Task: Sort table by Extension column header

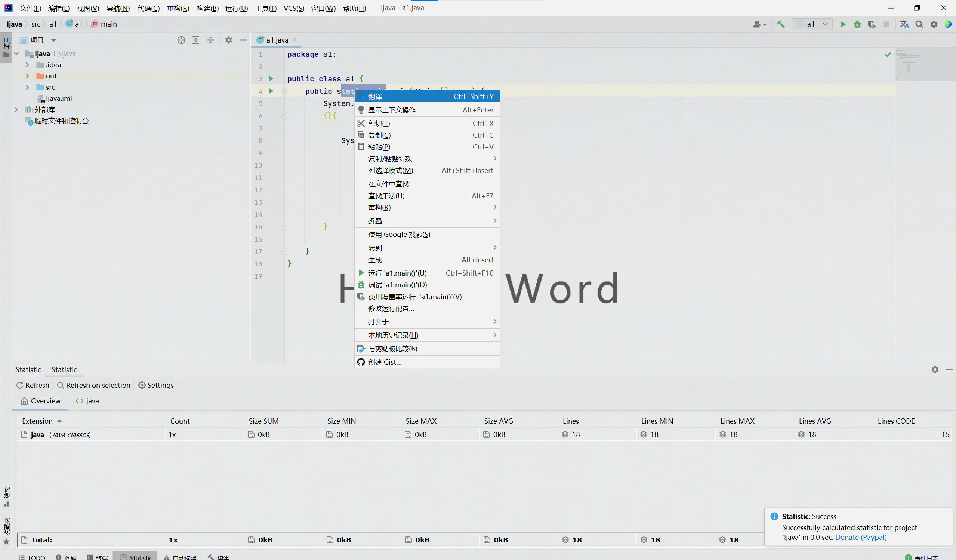Action: (x=38, y=421)
